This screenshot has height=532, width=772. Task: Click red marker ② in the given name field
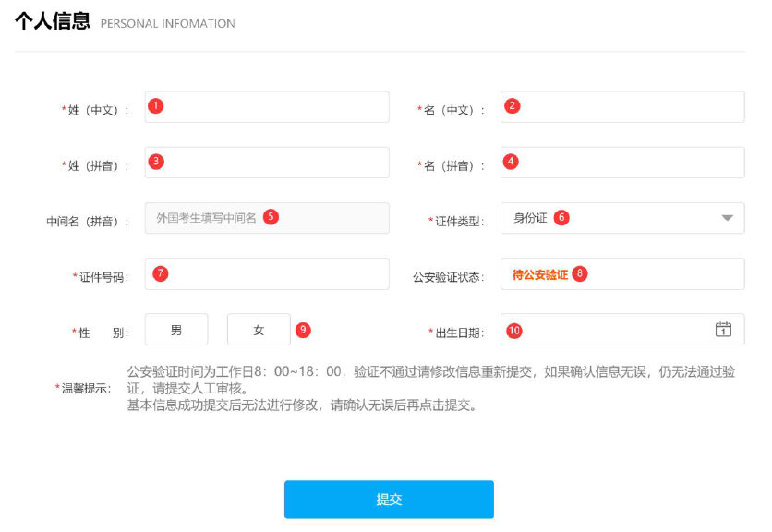[x=511, y=105]
